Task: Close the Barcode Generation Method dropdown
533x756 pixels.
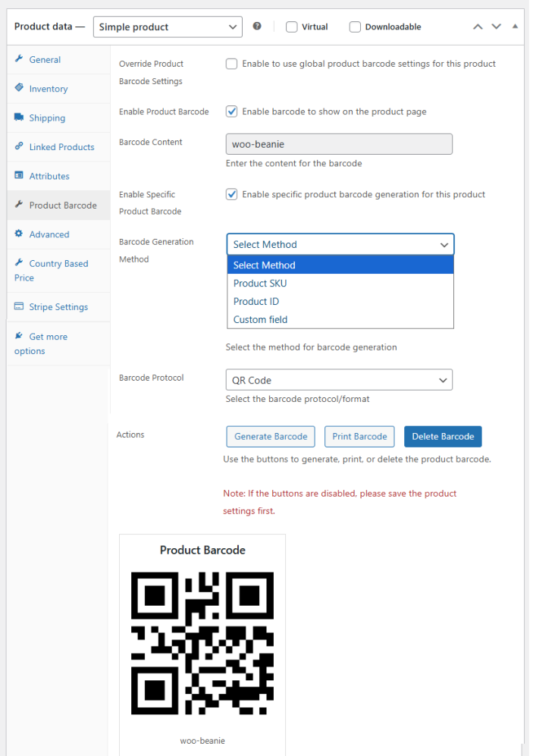Action: coord(340,244)
